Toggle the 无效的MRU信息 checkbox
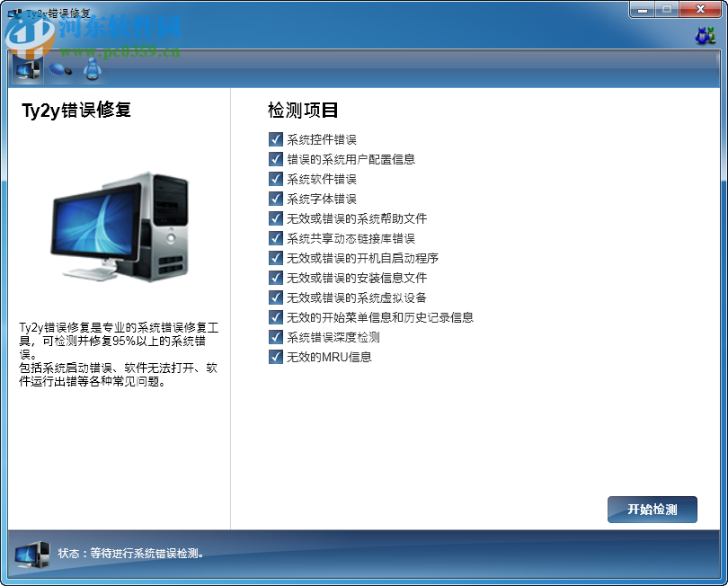Viewport: 728px width, 586px height. click(275, 357)
